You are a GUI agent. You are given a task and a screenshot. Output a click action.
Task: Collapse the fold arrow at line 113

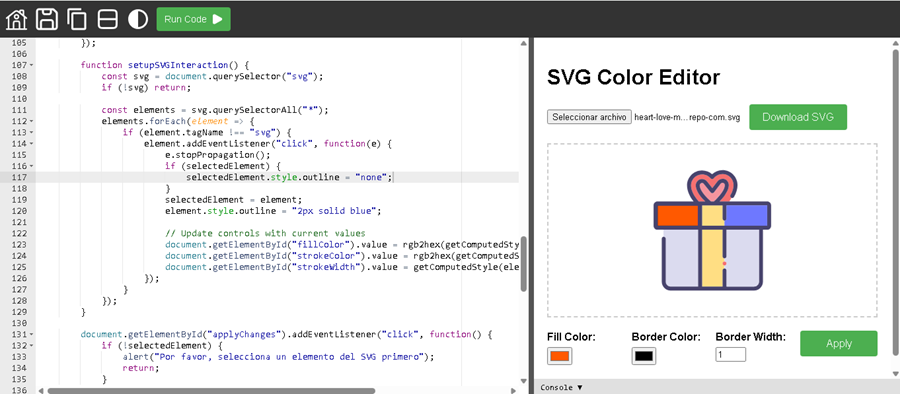point(31,133)
